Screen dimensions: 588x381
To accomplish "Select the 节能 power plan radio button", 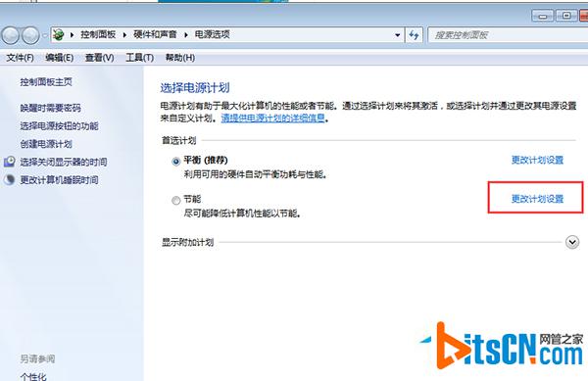I will [175, 201].
